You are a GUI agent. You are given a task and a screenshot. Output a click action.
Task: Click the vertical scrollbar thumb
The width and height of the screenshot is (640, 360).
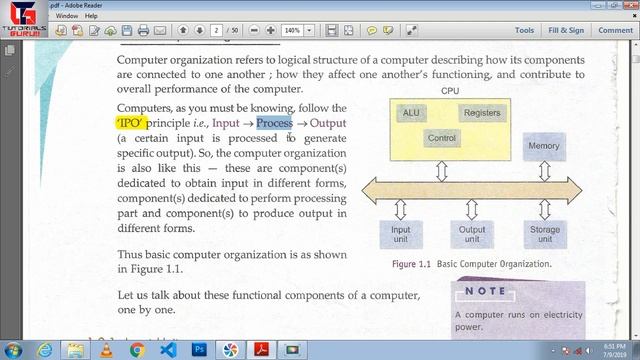point(636,58)
